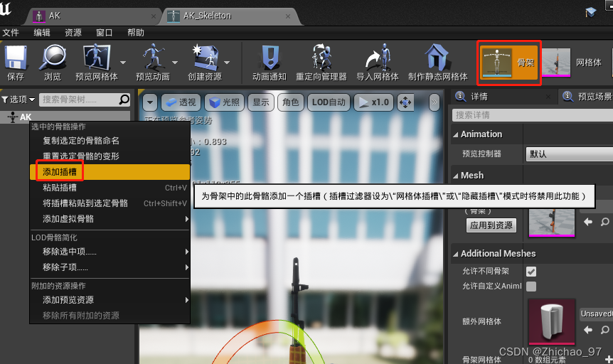Open dropdown arrow next to 预览网格体
This screenshot has height=364, width=613.
pyautogui.click(x=123, y=63)
